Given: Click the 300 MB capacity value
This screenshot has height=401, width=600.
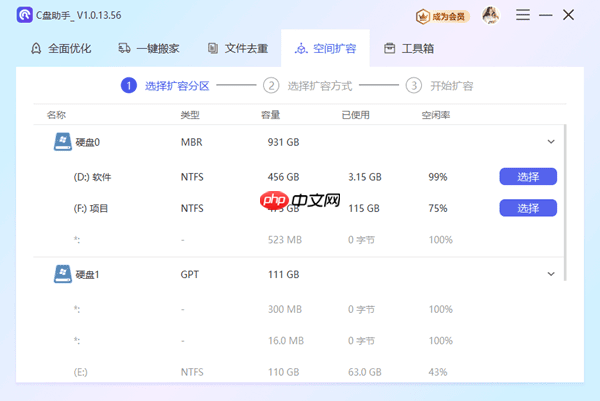Looking at the screenshot, I should (285, 309).
